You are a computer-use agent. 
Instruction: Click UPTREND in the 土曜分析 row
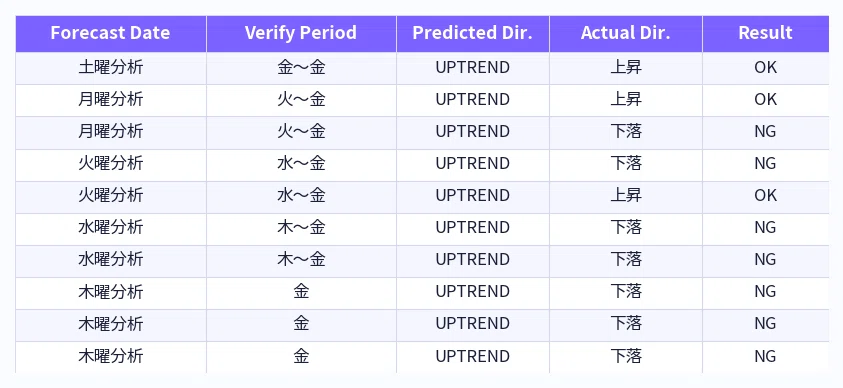(x=473, y=68)
